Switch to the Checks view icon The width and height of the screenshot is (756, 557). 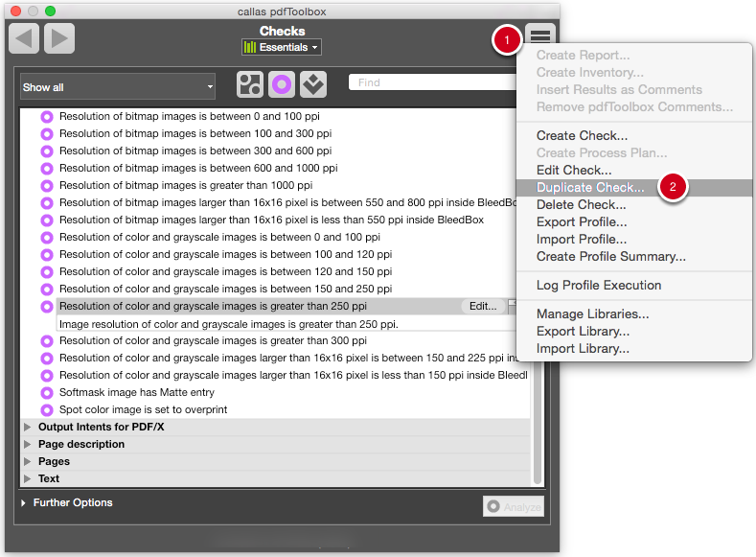282,84
